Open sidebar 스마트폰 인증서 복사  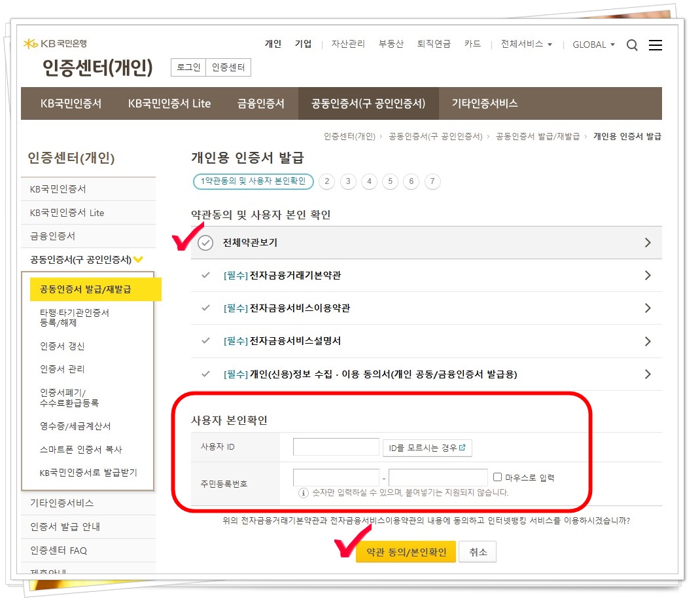[81, 449]
